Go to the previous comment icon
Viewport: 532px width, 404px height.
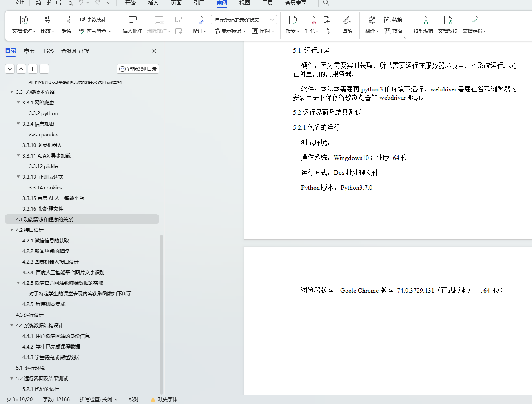179,20
